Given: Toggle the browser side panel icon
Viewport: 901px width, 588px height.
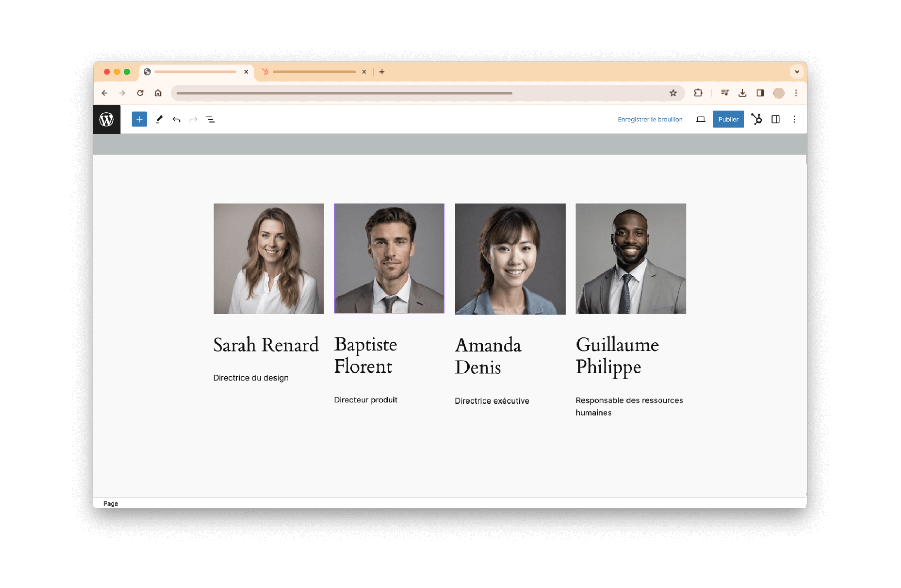Looking at the screenshot, I should 760,93.
